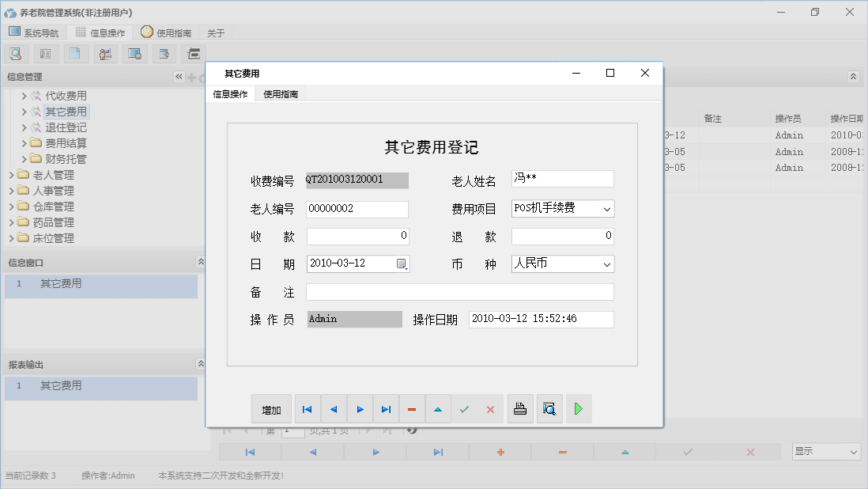Click the green run arrow icon
868x489 pixels.
pos(578,408)
